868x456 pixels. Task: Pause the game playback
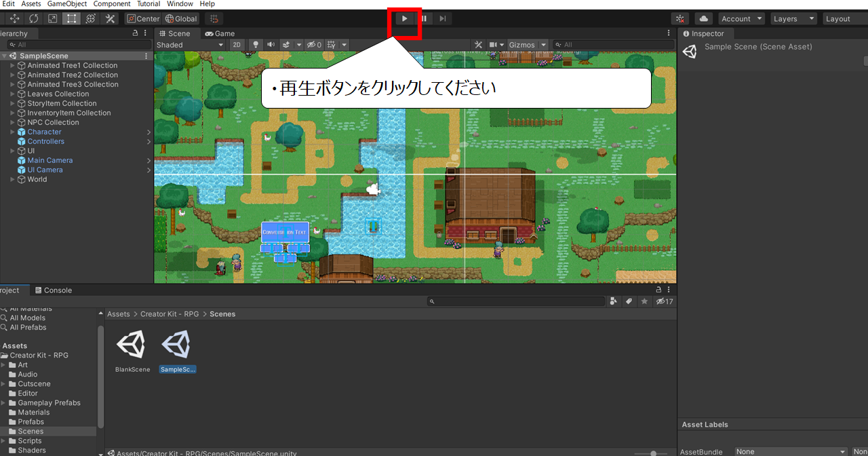(424, 18)
